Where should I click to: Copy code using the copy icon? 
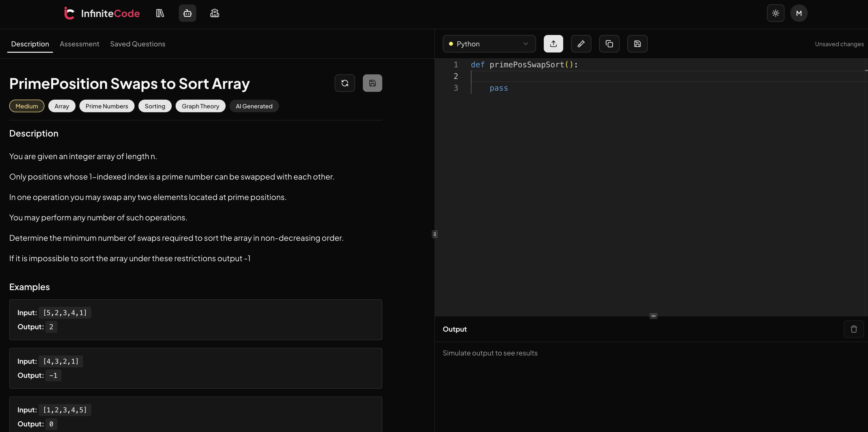point(609,44)
